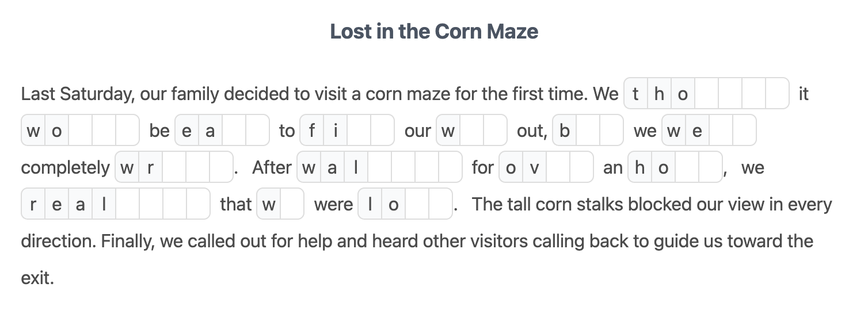
Task: Click last blank box of 'wr' word
Action: 221,167
